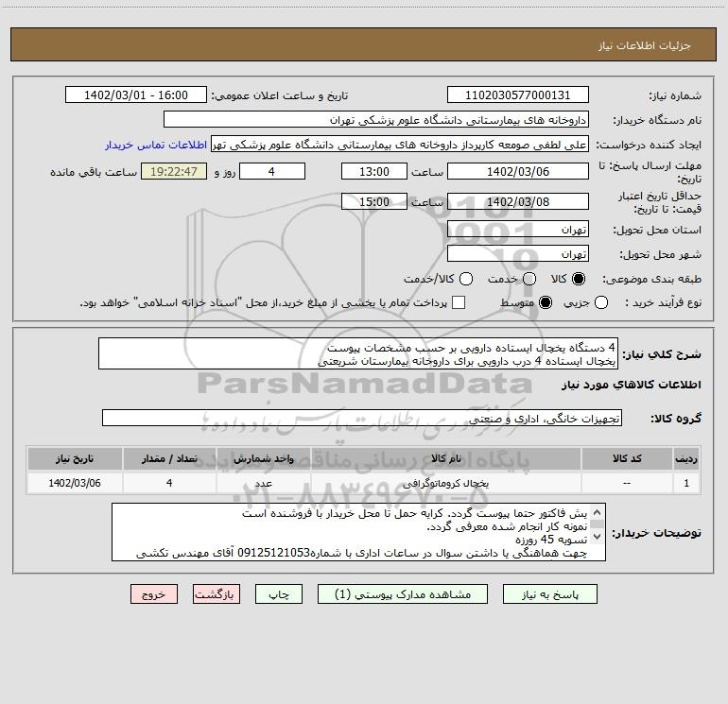Click the quantity cell showing 4 in the table
Image resolution: width=728 pixels, height=704 pixels.
click(x=169, y=483)
